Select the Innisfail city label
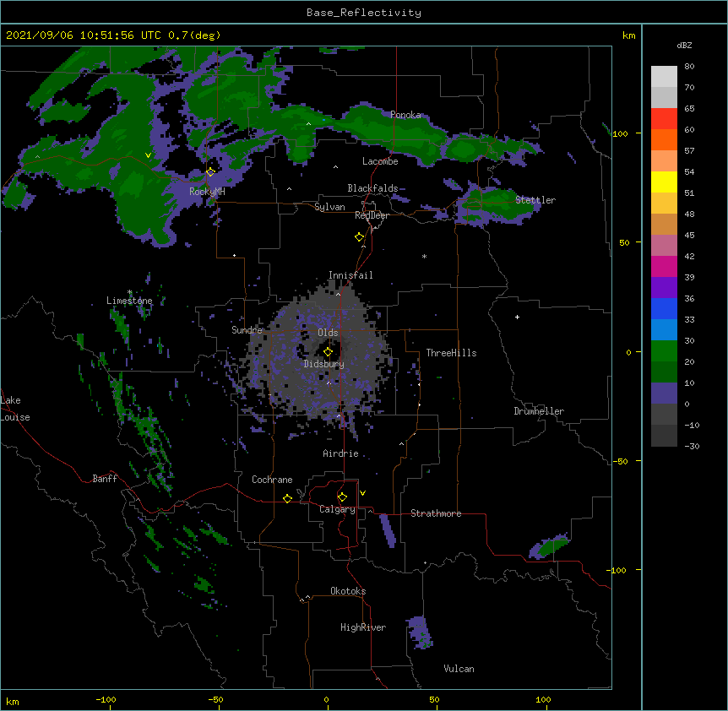The image size is (728, 711). coord(350,275)
